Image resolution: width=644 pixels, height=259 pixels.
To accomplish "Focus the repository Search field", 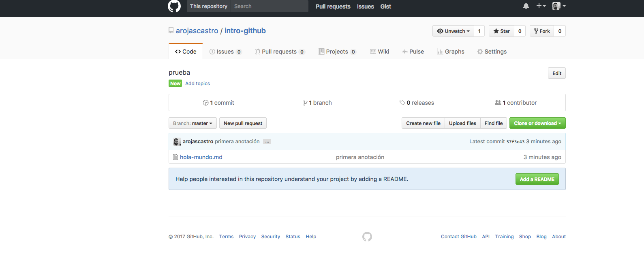I will (x=269, y=6).
